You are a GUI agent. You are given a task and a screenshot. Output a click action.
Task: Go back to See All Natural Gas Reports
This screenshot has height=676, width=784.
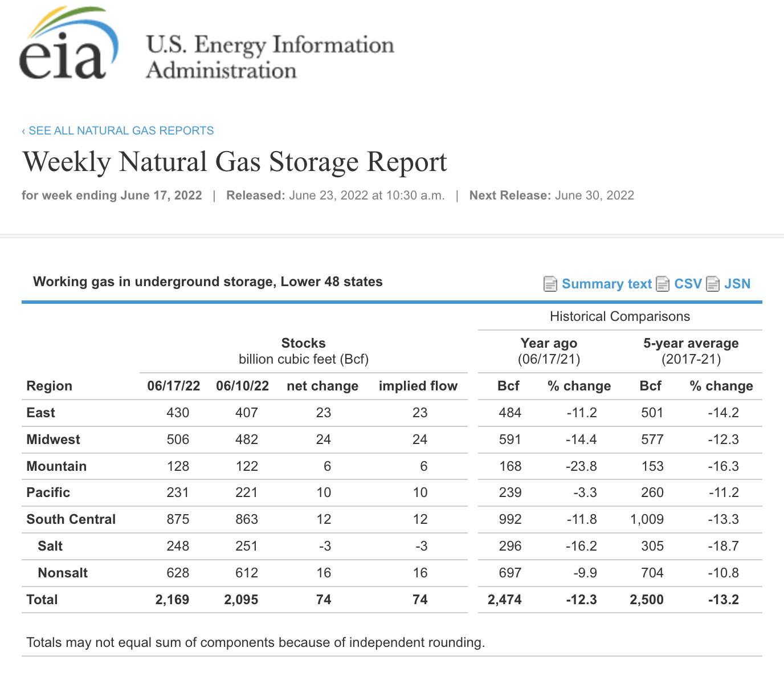118,131
